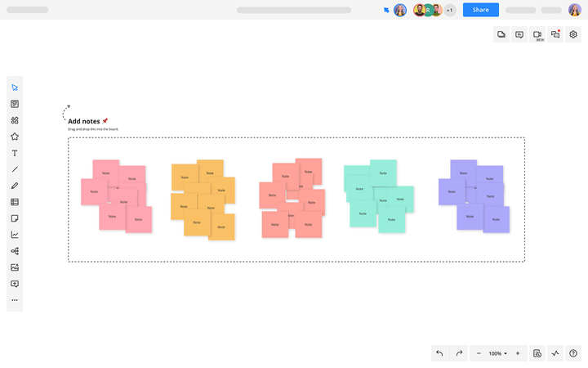This screenshot has width=588, height=368.
Task: Expand the +1 collaborators list
Action: pos(450,10)
